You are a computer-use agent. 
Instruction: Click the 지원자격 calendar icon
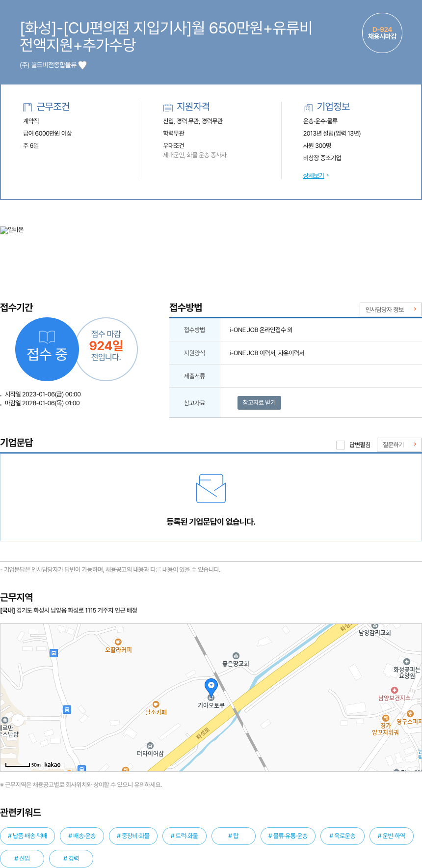pos(168,107)
